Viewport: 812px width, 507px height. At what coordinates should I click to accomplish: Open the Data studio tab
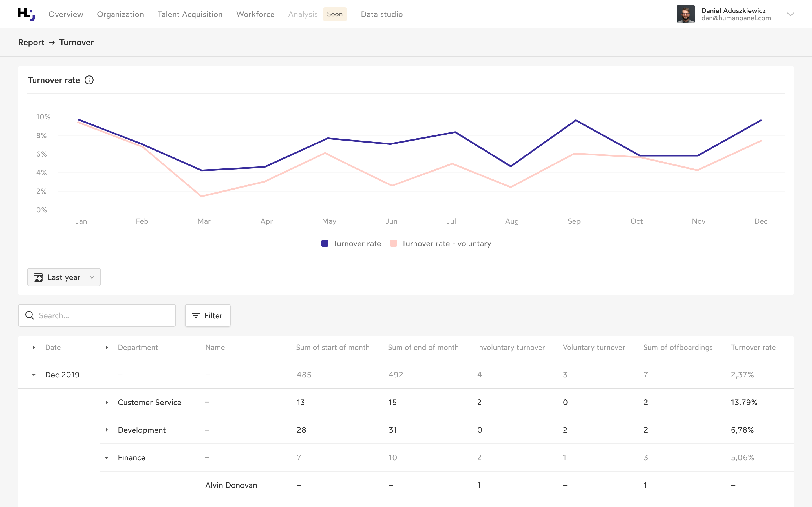[381, 14]
